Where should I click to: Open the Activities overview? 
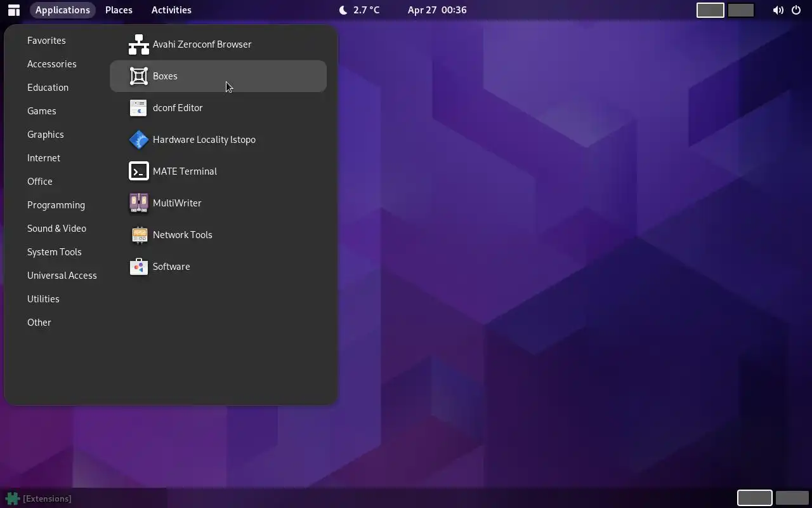click(171, 10)
